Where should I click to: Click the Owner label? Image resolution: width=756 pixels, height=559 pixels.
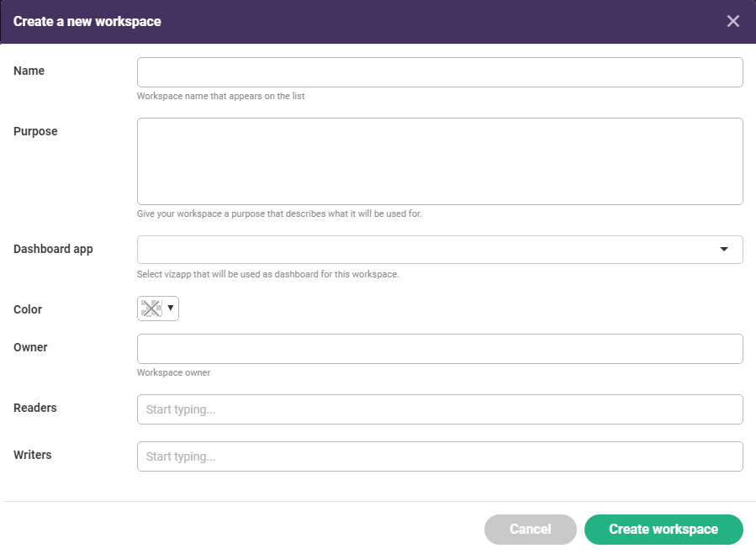coord(30,347)
